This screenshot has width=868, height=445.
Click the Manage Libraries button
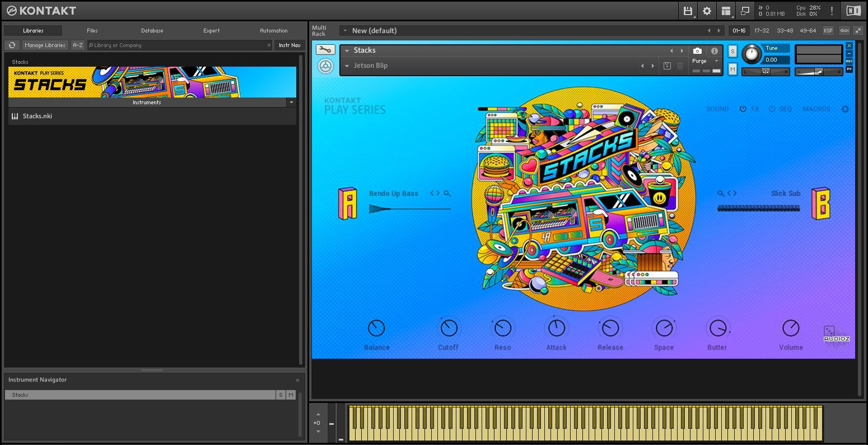click(x=45, y=45)
